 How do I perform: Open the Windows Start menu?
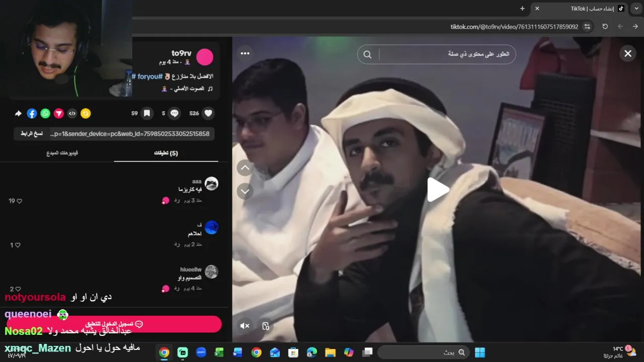[x=480, y=352]
